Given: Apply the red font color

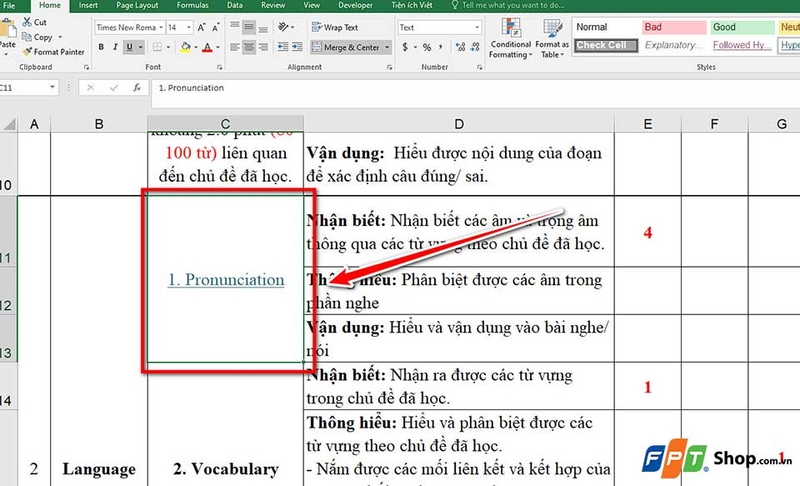Looking at the screenshot, I should 207,47.
